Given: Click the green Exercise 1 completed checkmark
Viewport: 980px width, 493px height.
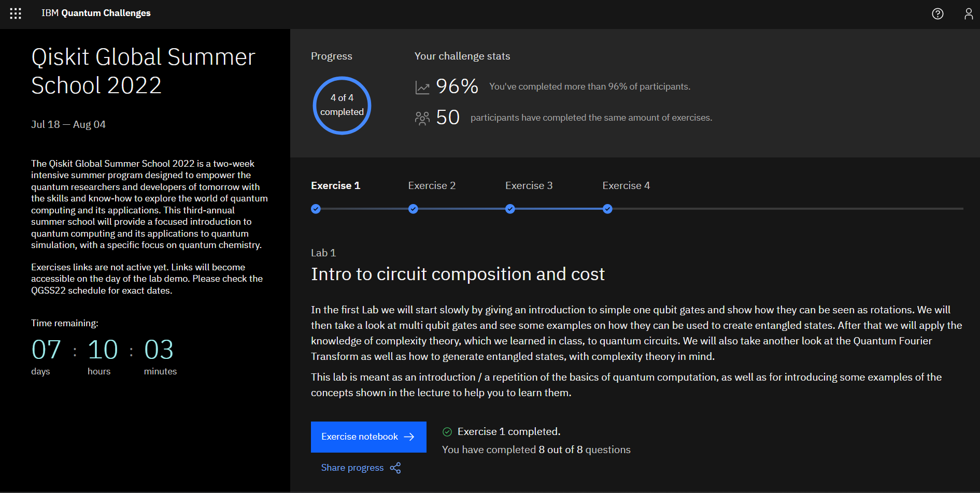Looking at the screenshot, I should tap(447, 432).
